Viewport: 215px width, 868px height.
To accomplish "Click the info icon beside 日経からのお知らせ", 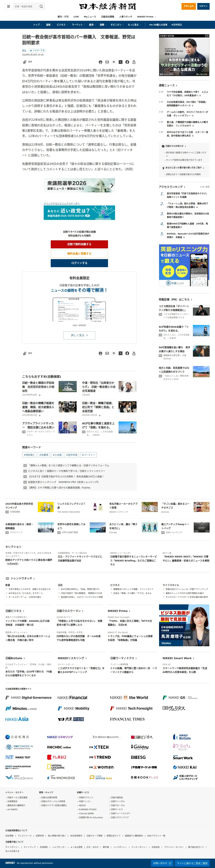I will pos(163,146).
